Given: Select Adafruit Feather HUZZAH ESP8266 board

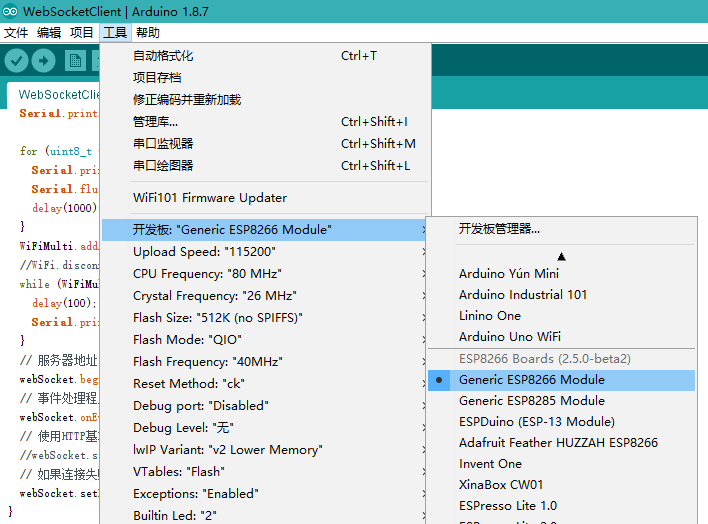Looking at the screenshot, I should pyautogui.click(x=561, y=443).
